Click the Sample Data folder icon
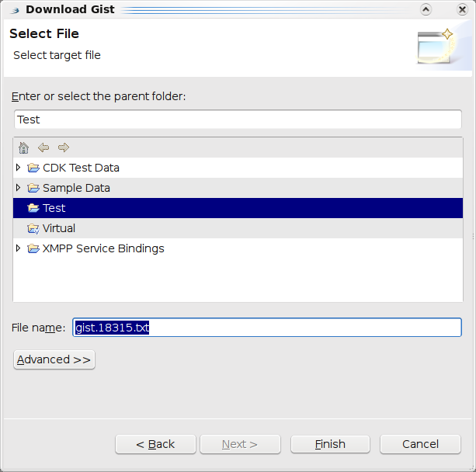Screen dimensions: 476x472 33,188
